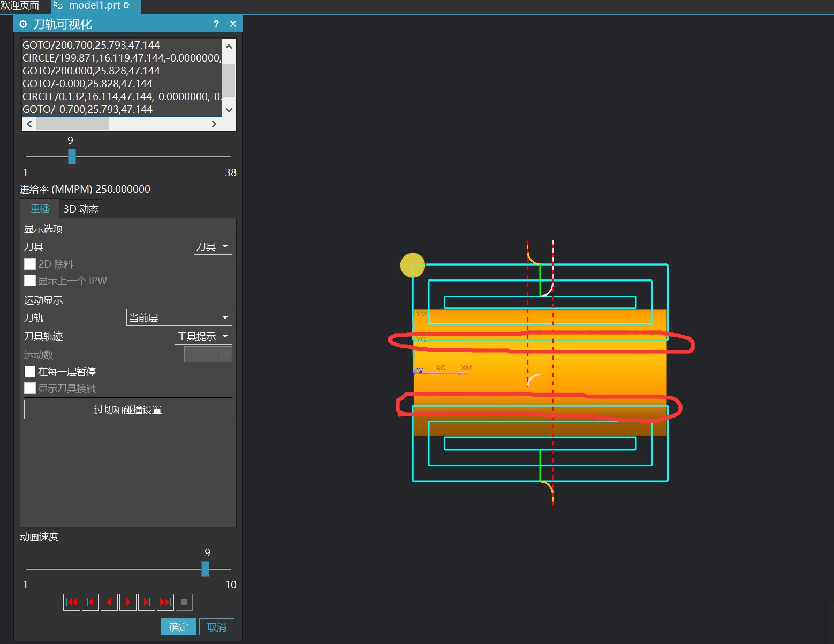Click the 动画速度 slider handle

tap(205, 569)
